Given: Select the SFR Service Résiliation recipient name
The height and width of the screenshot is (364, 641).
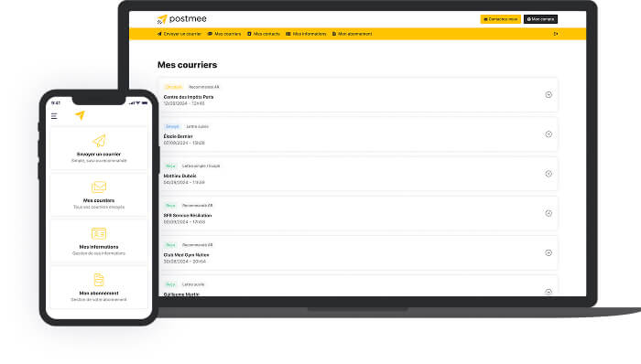Looking at the screenshot, I should [x=188, y=216].
